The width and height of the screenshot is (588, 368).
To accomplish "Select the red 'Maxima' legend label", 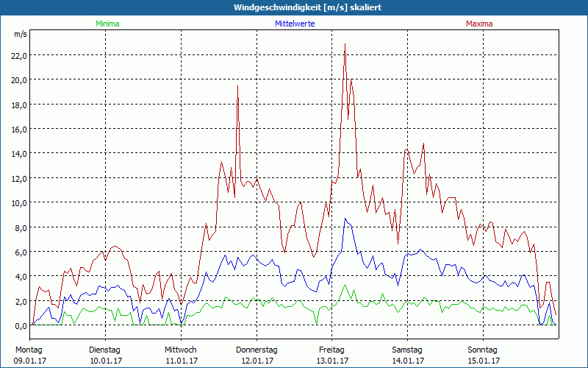I will (x=479, y=24).
